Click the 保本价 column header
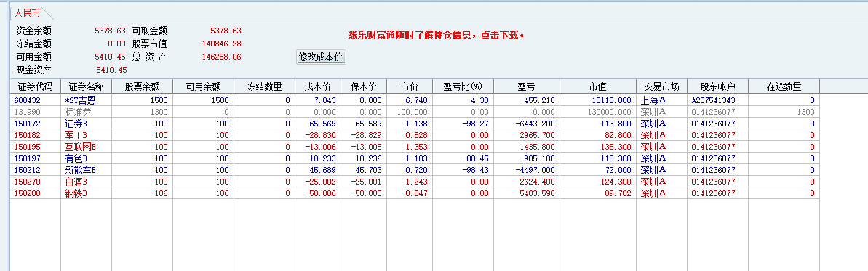This screenshot has height=271, width=868. point(364,87)
